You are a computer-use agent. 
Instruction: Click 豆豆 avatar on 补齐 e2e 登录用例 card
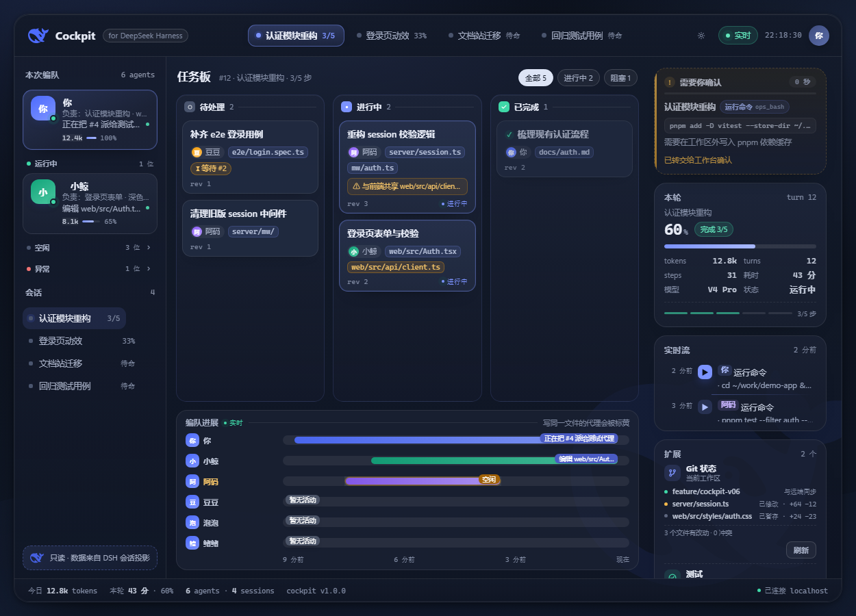click(197, 152)
